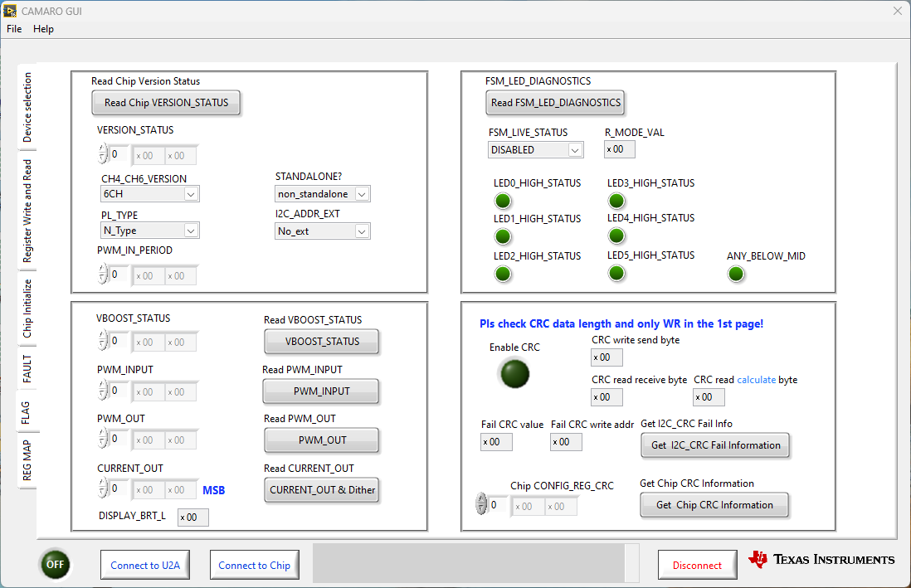911x588 pixels.
Task: Toggle the LED2_HIGH_STATUS indicator
Action: (503, 273)
